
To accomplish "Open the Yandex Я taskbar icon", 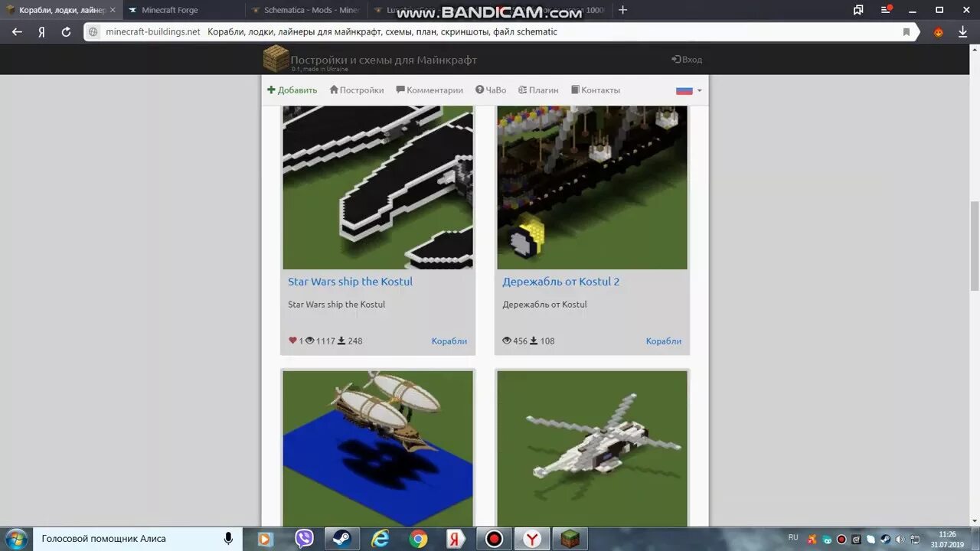I will click(x=455, y=539).
